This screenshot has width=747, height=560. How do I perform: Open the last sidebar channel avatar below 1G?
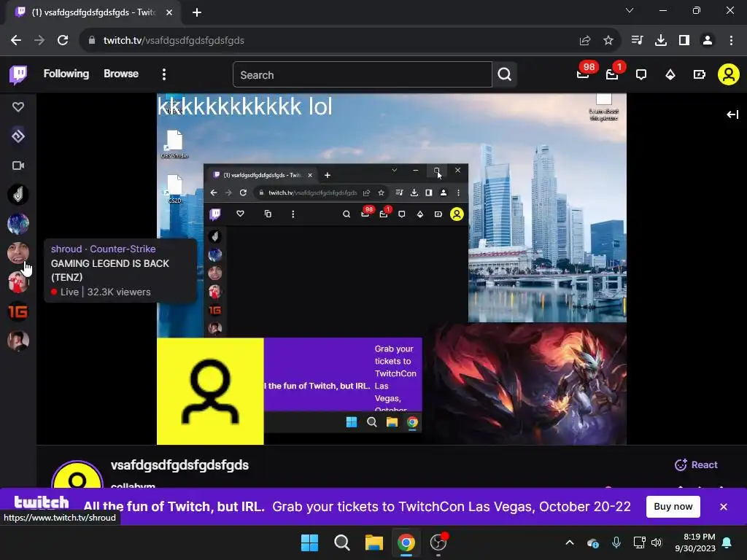point(18,341)
